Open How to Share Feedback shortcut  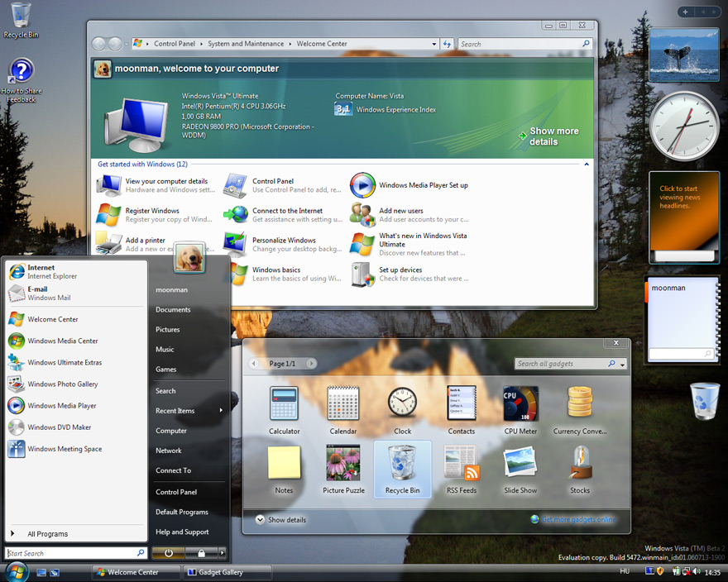tap(21, 80)
